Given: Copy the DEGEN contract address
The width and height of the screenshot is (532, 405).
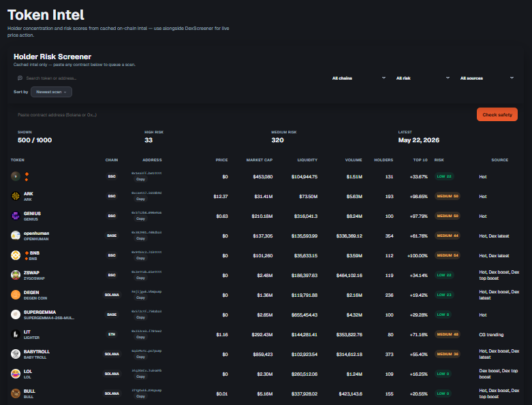Looking at the screenshot, I should tap(141, 297).
